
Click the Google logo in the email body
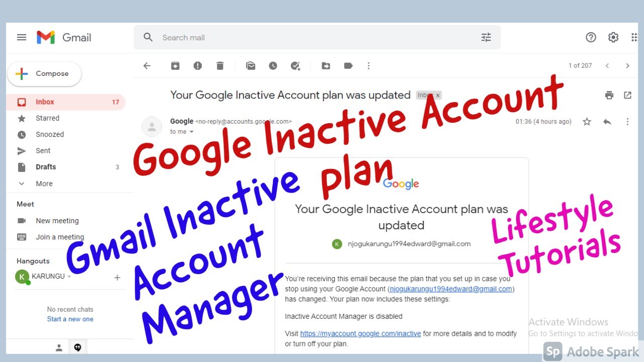pos(401,184)
